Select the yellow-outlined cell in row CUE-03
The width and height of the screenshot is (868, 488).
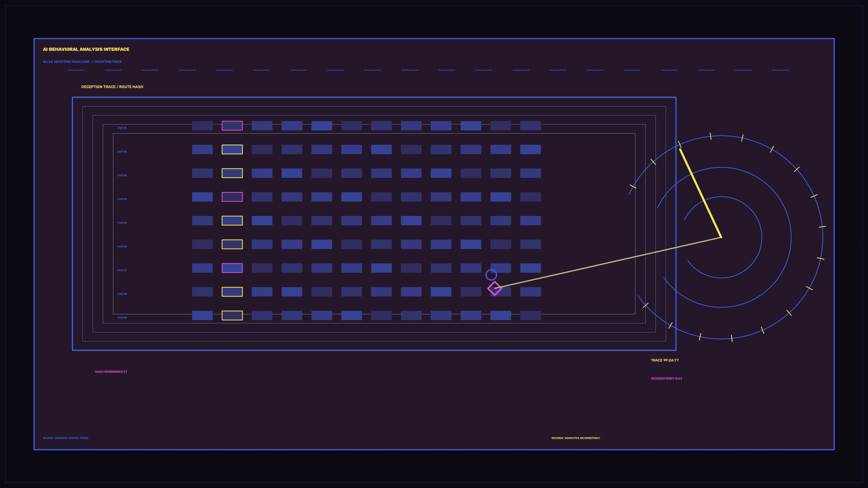(x=232, y=173)
